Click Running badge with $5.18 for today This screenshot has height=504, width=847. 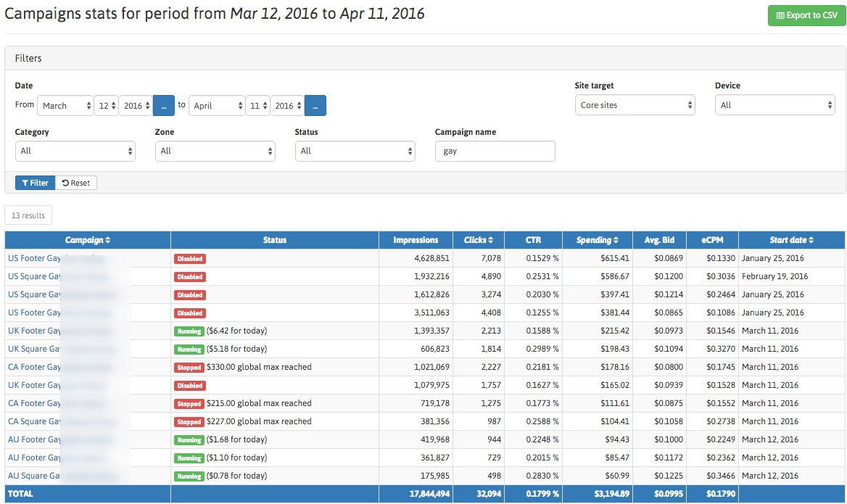[x=189, y=350]
